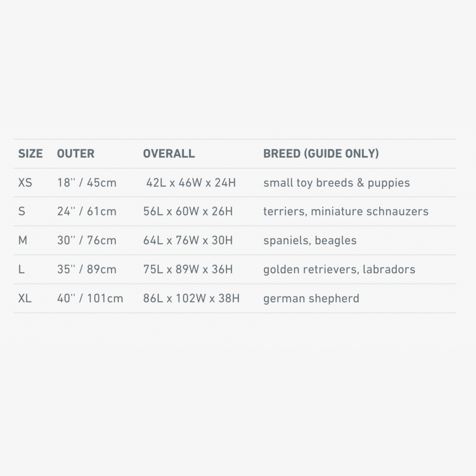The image size is (476, 476).
Task: Click the 30'' / 76cm outer measurement
Action: (87, 240)
